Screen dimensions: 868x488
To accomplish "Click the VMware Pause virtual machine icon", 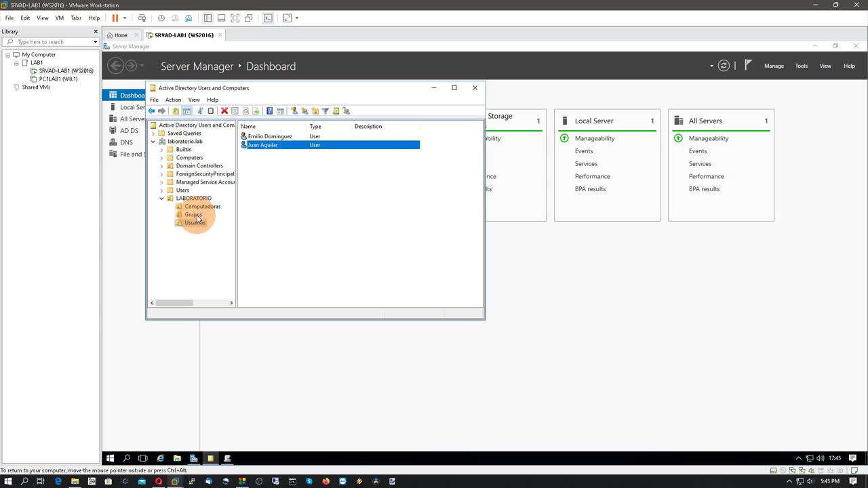I will 115,18.
